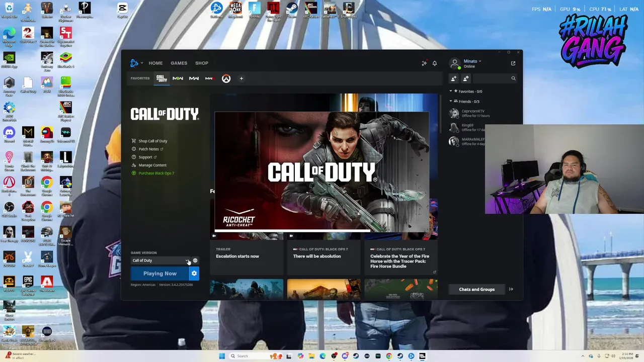Open the sparkle what's-new icon
The image size is (644, 362).
(424, 63)
